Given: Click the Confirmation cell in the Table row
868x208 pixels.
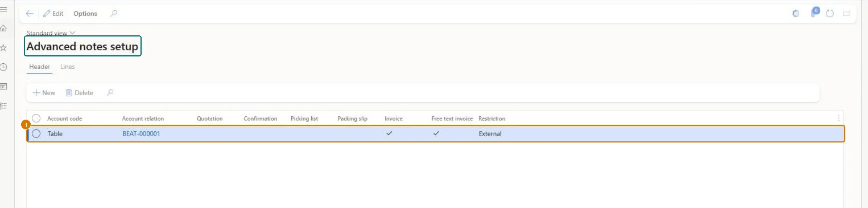Looking at the screenshot, I should tap(266, 134).
